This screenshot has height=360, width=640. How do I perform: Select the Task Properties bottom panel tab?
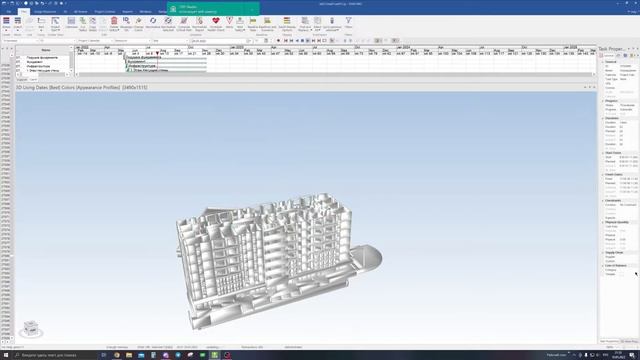609,341
